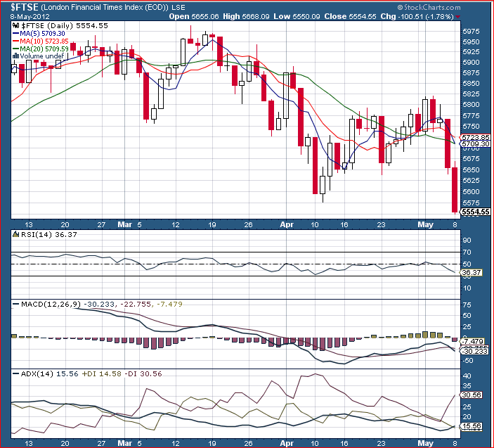Click the dark line marker before MACD(12,26,9)

coord(15,305)
